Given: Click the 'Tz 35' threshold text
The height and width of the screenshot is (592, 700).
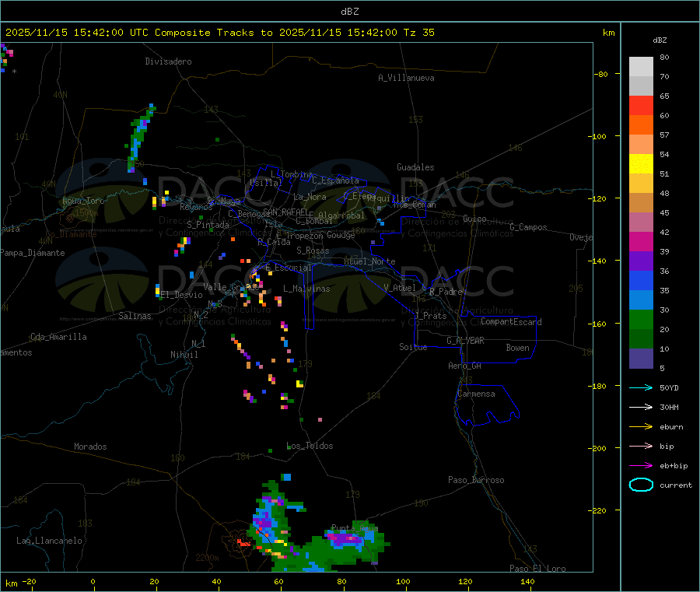Looking at the screenshot, I should (418, 33).
